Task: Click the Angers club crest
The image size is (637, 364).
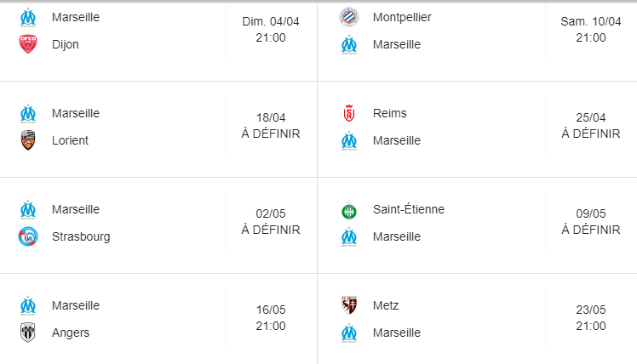Action: (28, 333)
